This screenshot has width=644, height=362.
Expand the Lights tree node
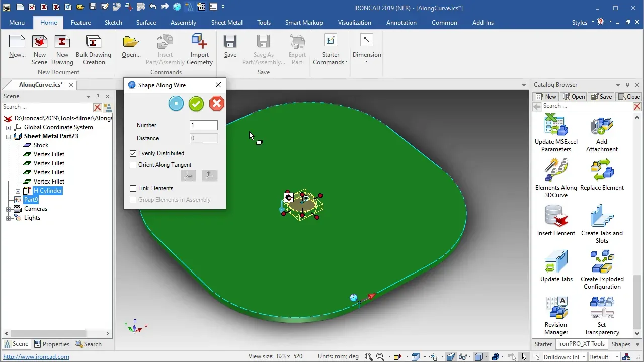pyautogui.click(x=8, y=218)
